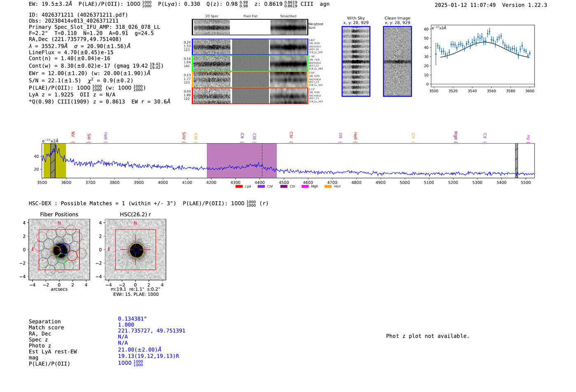Open the Weighted Sum 2D spectrum strip
This screenshot has height=392, width=576.
tap(250, 27)
